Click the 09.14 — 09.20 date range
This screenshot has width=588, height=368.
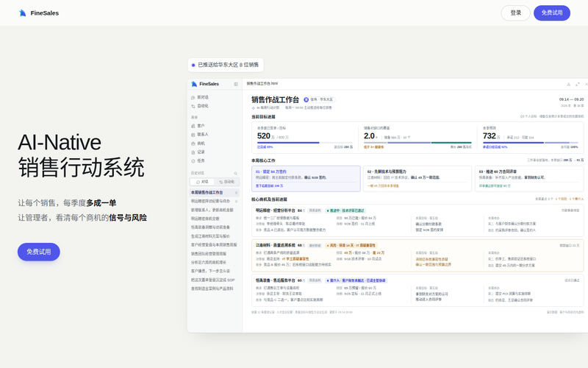571,99
